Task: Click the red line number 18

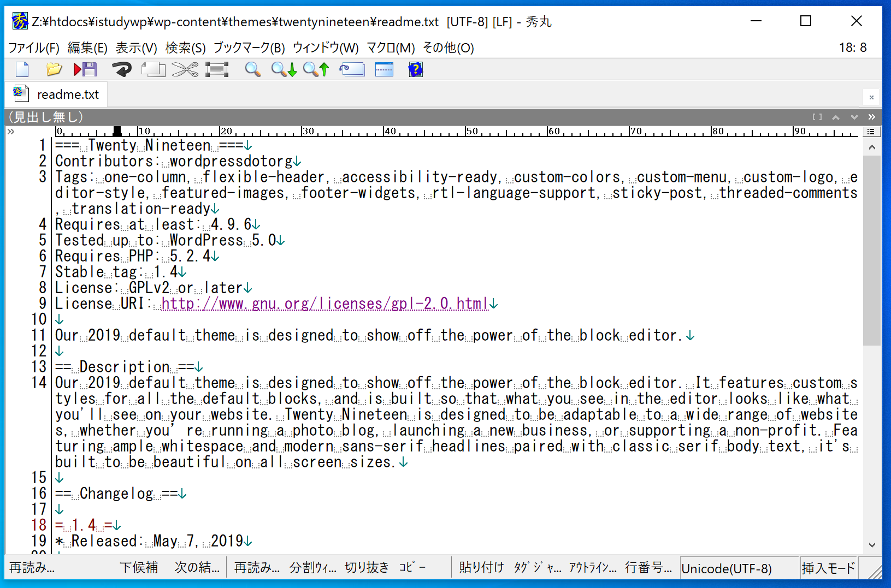Action: (39, 525)
